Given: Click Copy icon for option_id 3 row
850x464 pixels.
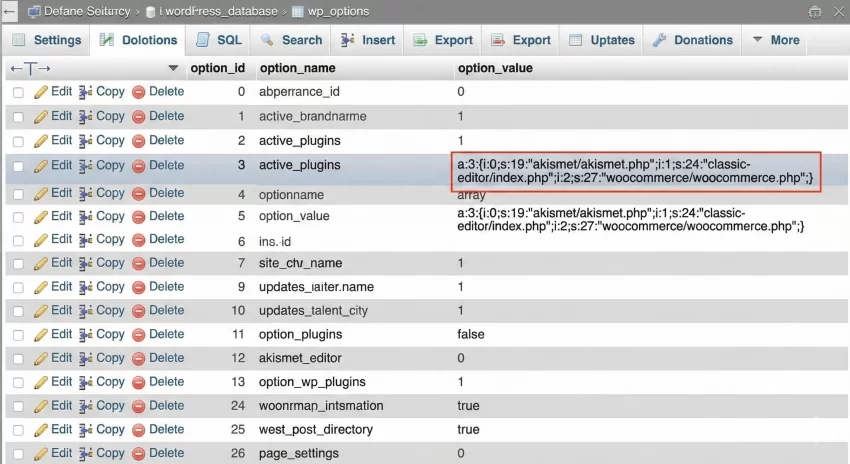Looking at the screenshot, I should [x=86, y=166].
